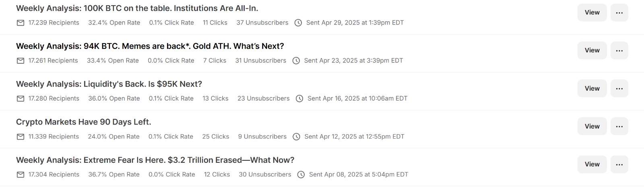Click envelope icon for Crypto Markets campaign
644x191 pixels.
click(x=21, y=137)
